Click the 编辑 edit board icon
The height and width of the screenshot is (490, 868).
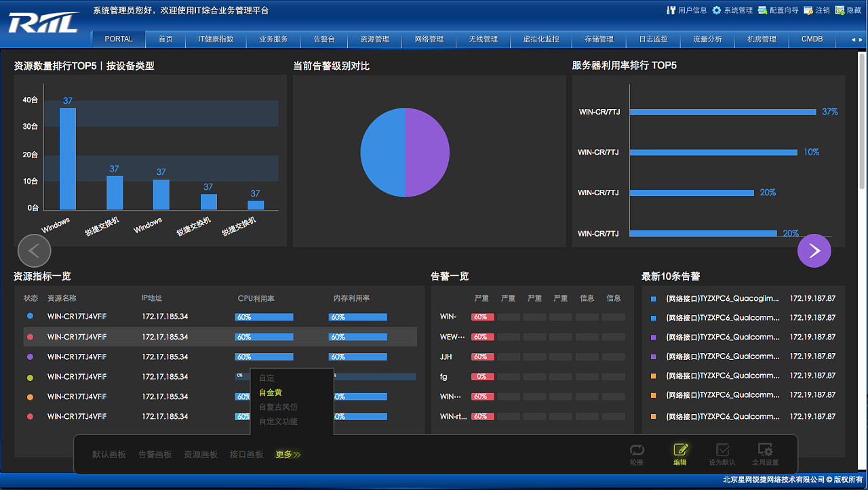click(680, 449)
